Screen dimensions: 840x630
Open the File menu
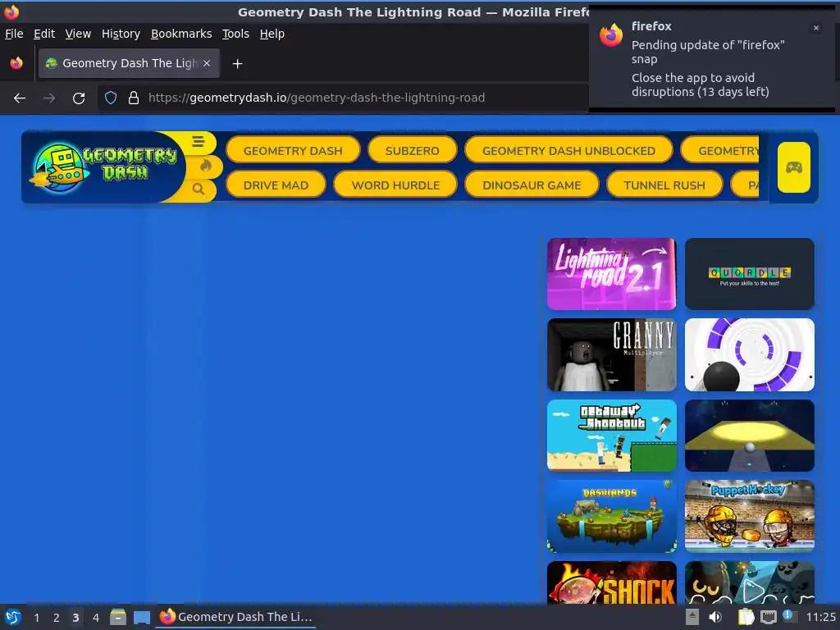14,34
